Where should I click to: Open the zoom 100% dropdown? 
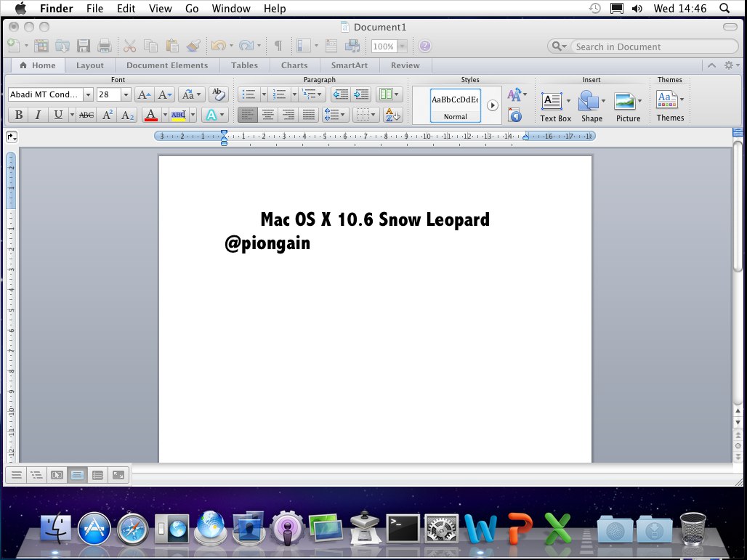pos(402,46)
